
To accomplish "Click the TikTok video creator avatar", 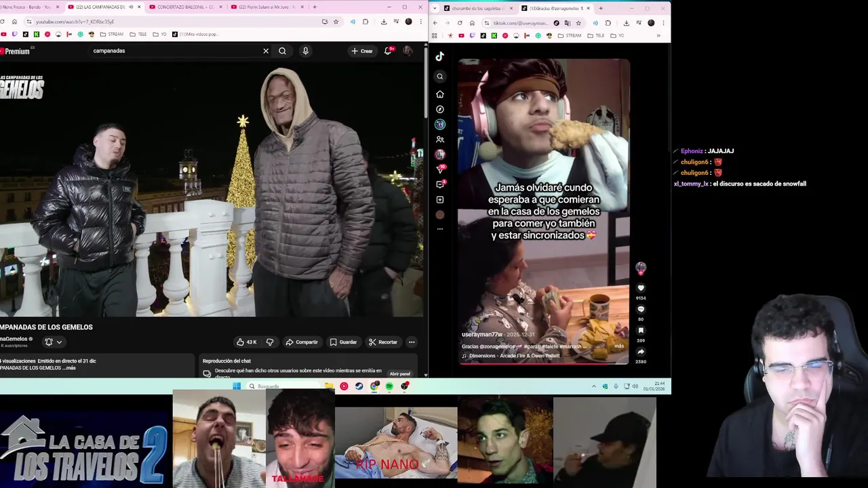I will [x=641, y=268].
